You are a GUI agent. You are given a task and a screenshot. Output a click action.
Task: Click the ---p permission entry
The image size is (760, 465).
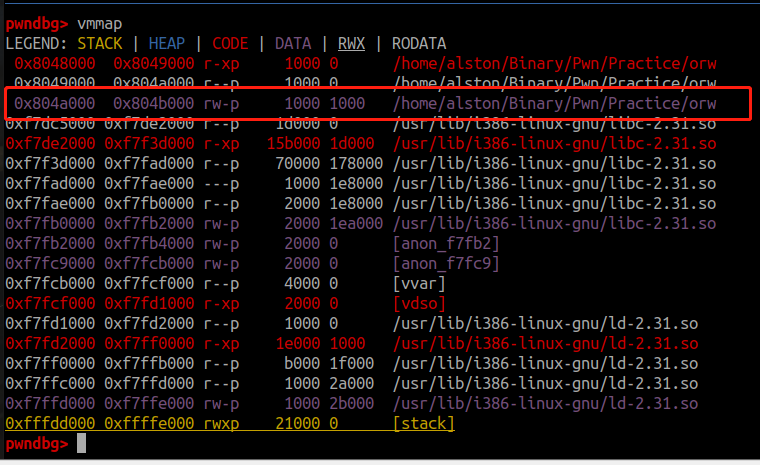221,183
